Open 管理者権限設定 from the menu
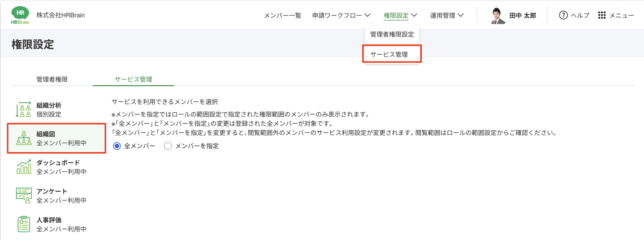The height and width of the screenshot is (240, 644). point(391,34)
